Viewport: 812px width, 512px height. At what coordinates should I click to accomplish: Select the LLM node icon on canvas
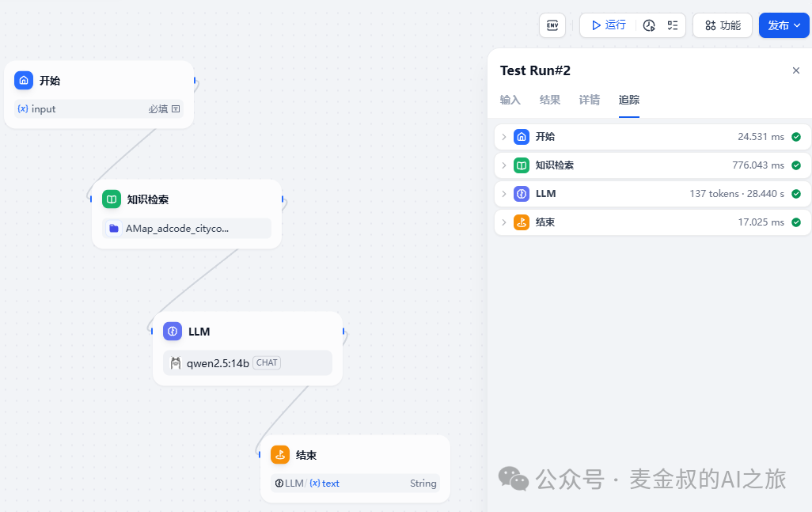tap(173, 332)
